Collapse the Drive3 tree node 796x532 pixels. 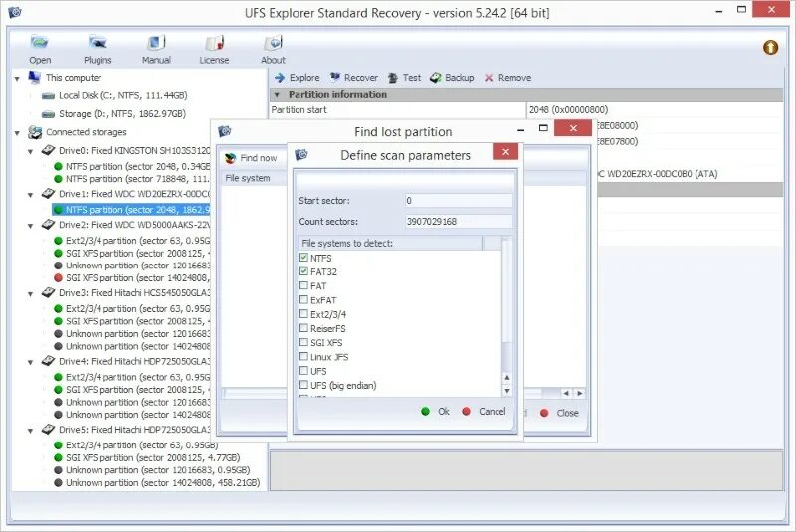tap(31, 293)
